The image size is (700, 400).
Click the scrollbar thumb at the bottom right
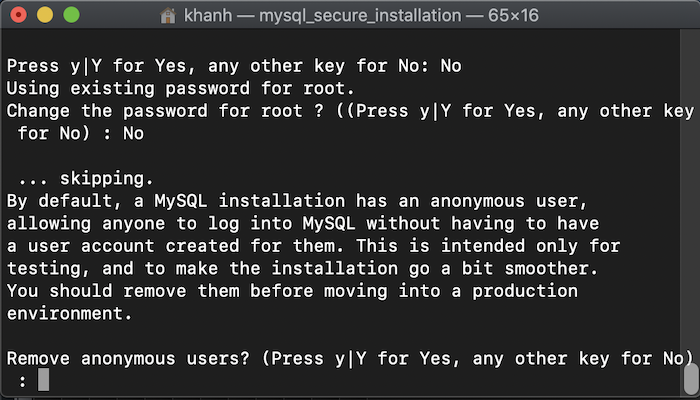pos(691,371)
